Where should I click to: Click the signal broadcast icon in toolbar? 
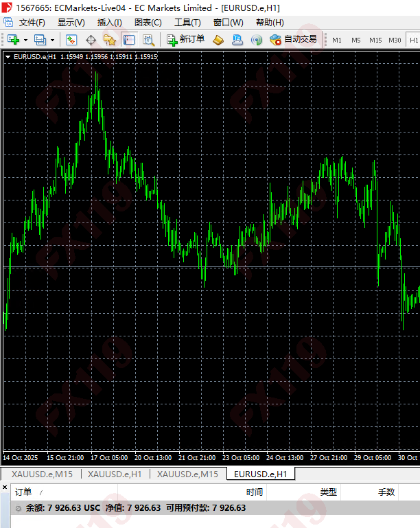256,40
